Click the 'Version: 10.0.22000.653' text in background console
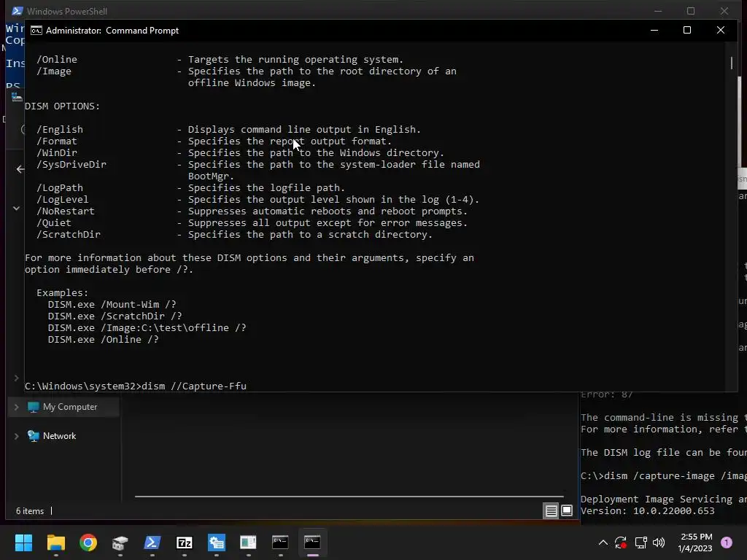The width and height of the screenshot is (747, 560). click(x=648, y=511)
